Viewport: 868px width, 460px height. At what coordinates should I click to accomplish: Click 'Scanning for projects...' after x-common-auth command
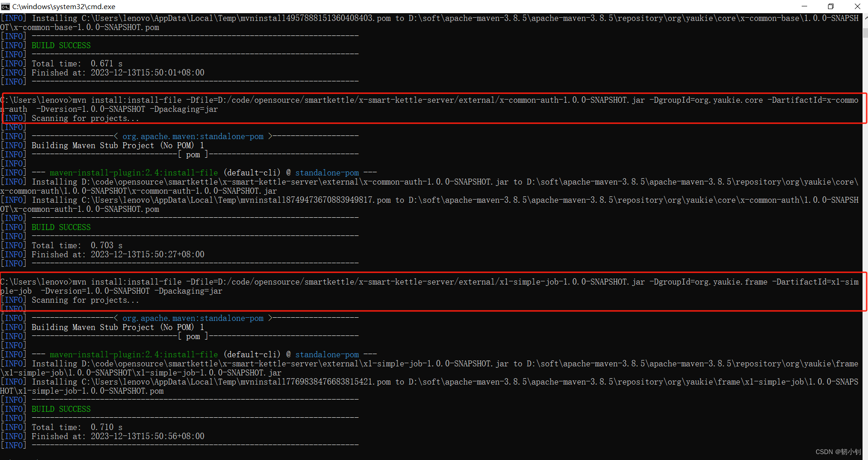click(85, 118)
